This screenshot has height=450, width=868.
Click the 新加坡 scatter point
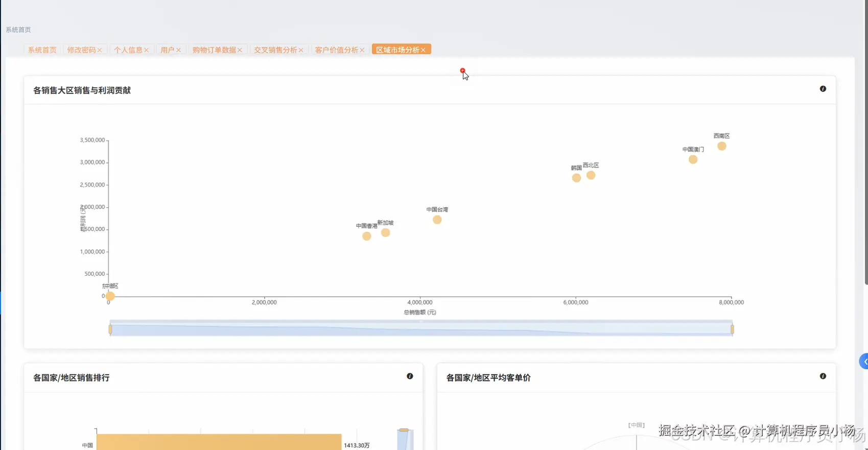coord(385,232)
